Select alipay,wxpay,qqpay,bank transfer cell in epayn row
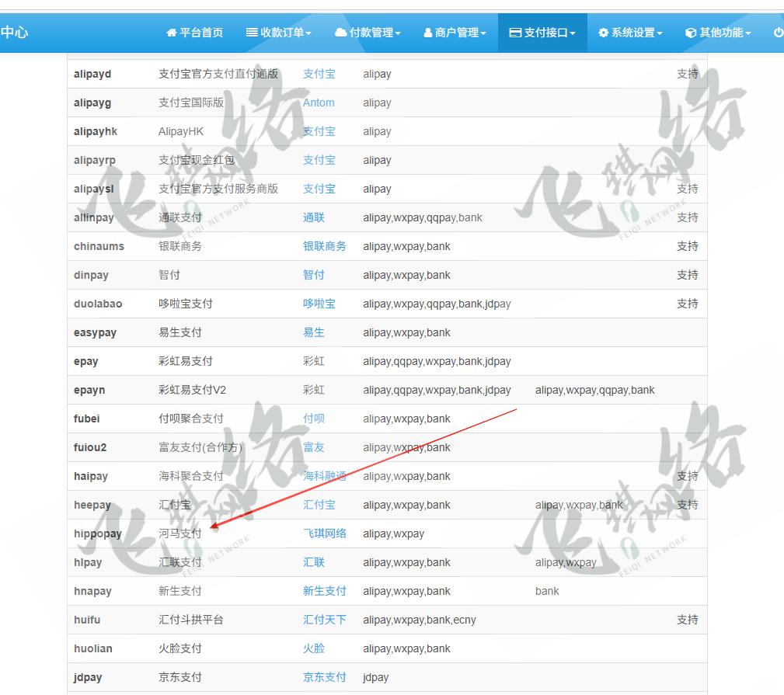Image resolution: width=784 pixels, height=695 pixels. 594,391
